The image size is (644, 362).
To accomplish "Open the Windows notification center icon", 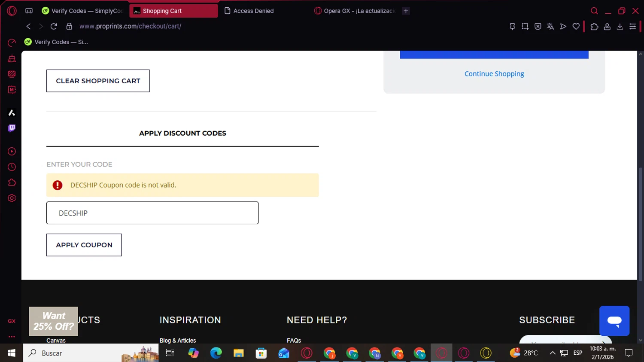I will (x=629, y=353).
